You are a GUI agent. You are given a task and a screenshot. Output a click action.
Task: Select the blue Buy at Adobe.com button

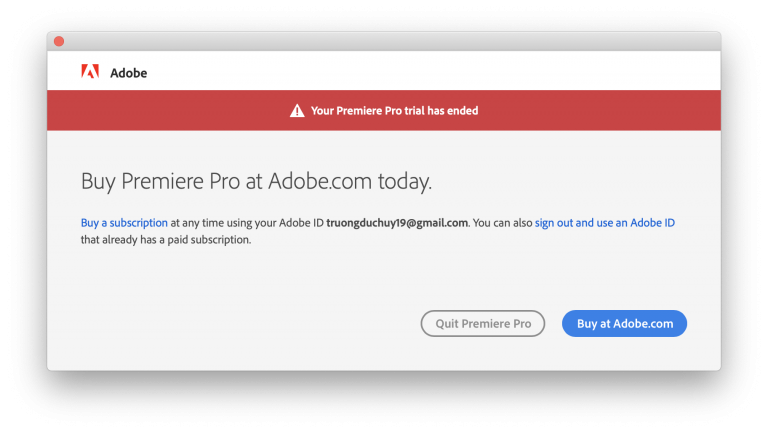pos(624,323)
